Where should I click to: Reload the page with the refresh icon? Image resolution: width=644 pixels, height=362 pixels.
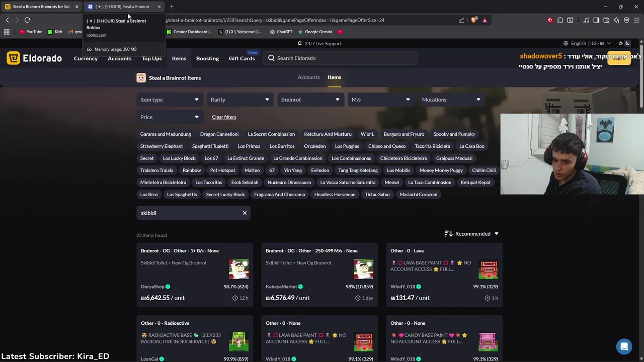27,20
